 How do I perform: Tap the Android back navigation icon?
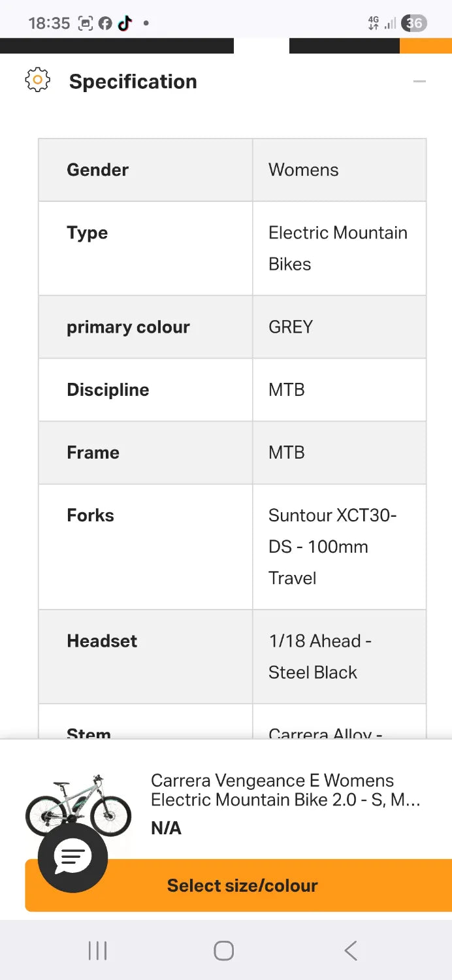tap(351, 951)
